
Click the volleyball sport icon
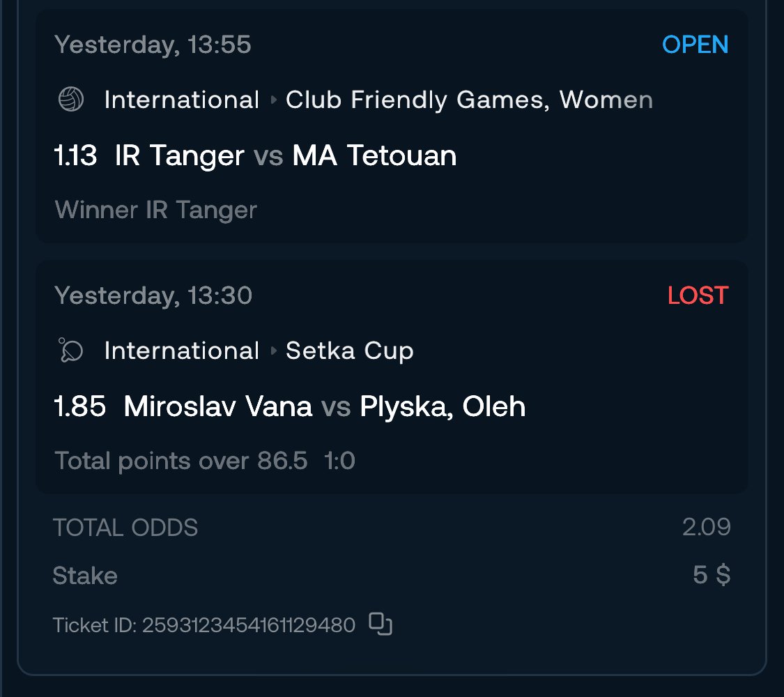tap(70, 100)
